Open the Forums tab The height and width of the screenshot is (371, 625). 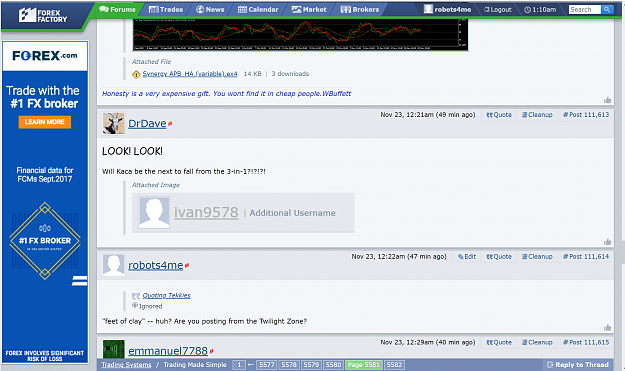click(x=118, y=9)
